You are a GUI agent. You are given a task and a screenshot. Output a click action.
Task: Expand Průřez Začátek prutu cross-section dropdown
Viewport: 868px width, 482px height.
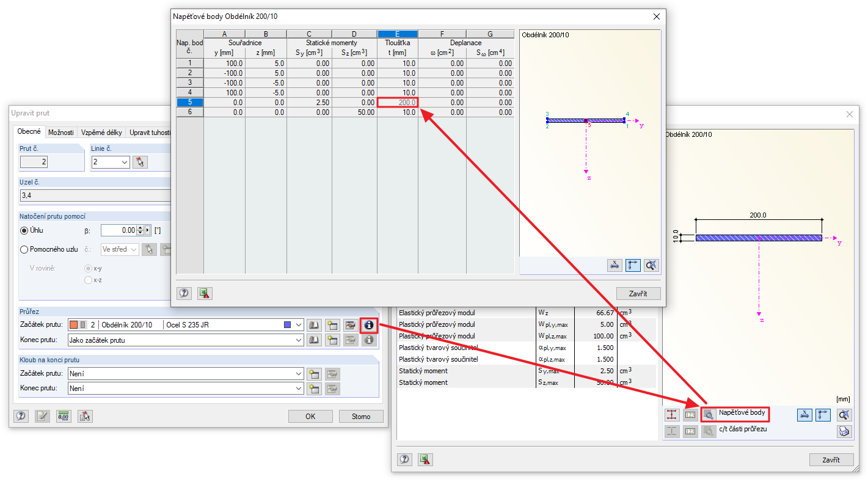[298, 325]
